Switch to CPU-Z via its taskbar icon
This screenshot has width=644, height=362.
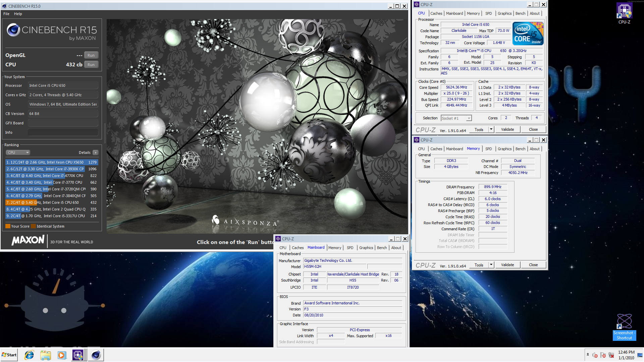tap(78, 355)
